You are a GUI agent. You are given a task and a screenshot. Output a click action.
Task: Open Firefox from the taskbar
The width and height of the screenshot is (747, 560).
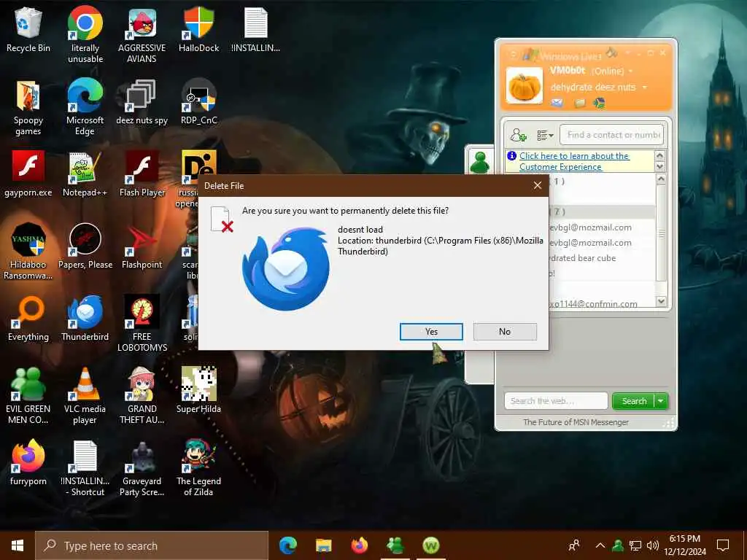tap(359, 545)
